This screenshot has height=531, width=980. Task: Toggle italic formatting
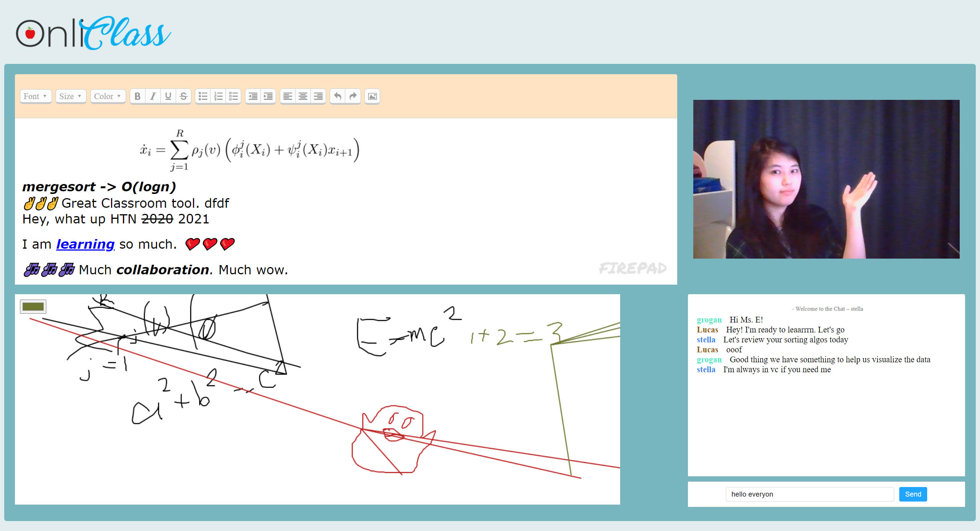153,96
